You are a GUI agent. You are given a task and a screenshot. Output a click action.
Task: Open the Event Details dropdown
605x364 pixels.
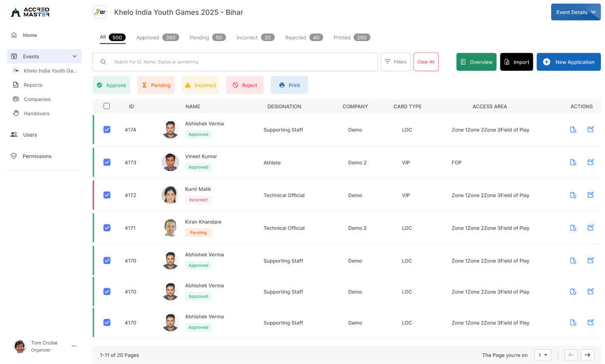[576, 12]
